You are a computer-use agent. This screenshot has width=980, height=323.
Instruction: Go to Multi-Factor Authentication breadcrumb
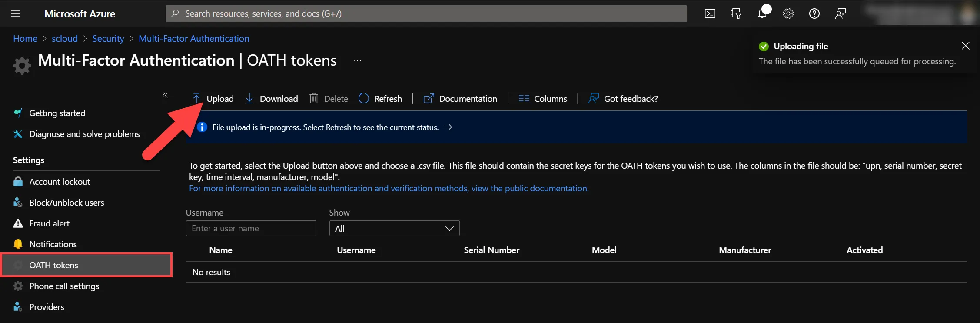[x=194, y=39]
